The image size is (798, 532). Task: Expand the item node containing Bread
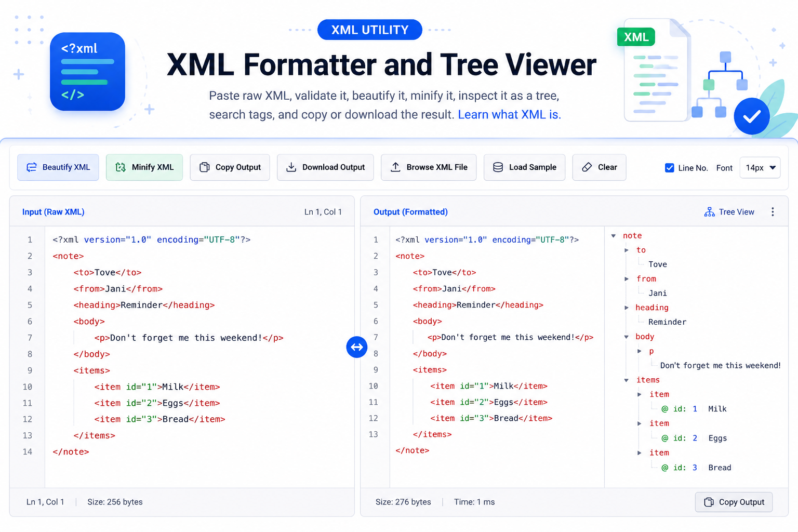click(640, 453)
